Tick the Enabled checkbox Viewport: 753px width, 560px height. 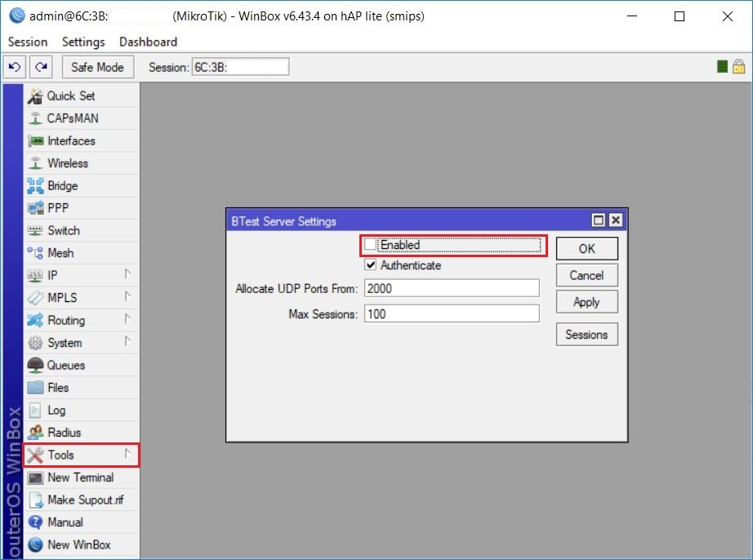(370, 245)
